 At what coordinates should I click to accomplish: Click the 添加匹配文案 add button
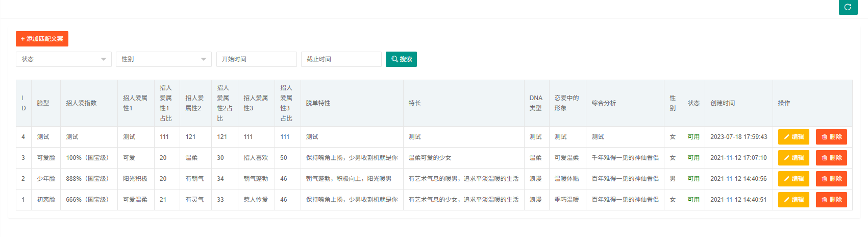[x=42, y=39]
